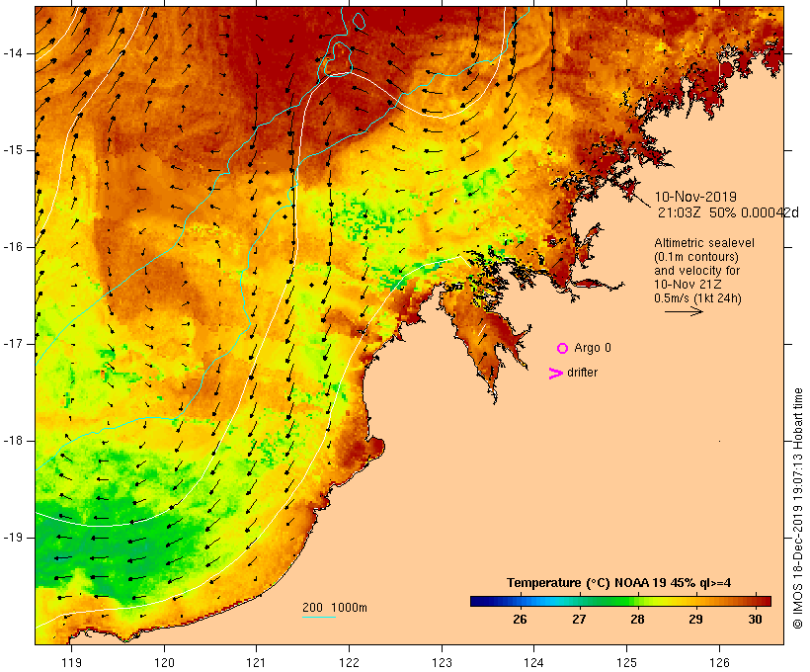Click the 0.5m/s velocity scale arrow

coord(684,311)
